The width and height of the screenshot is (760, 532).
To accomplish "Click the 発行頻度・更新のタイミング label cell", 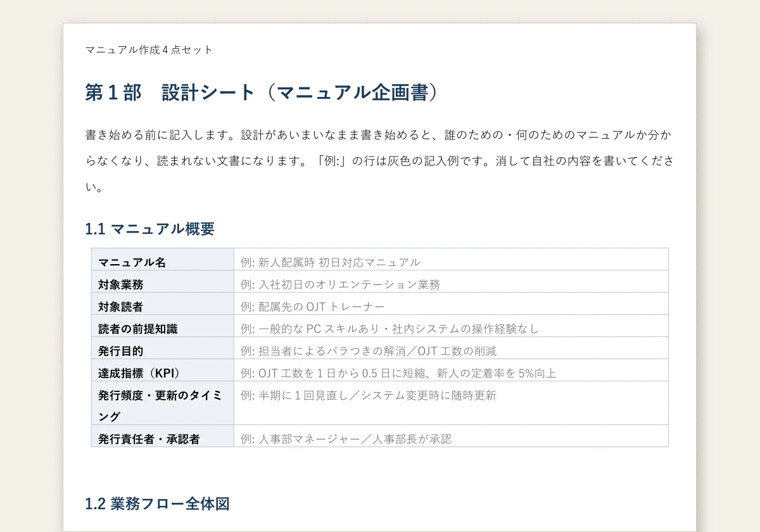I will point(163,403).
